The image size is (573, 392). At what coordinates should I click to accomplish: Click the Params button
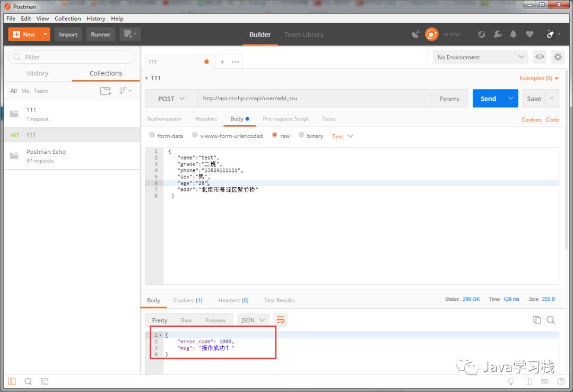click(x=449, y=99)
